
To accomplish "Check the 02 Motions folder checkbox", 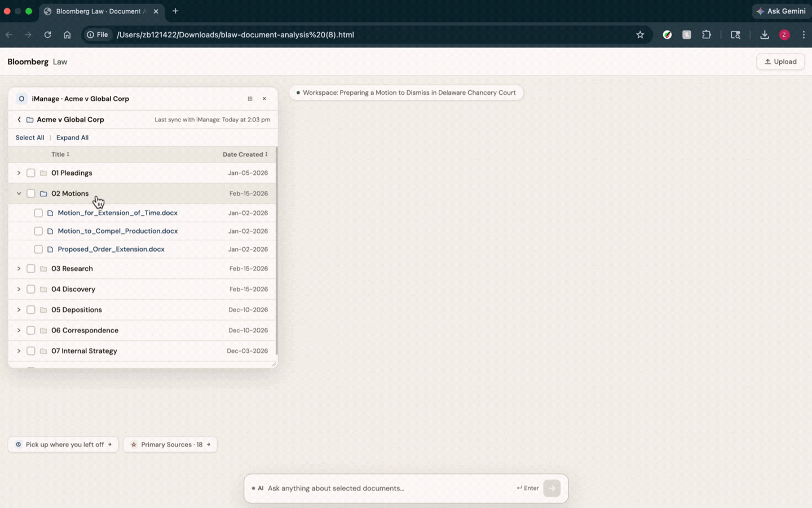I will (x=30, y=193).
